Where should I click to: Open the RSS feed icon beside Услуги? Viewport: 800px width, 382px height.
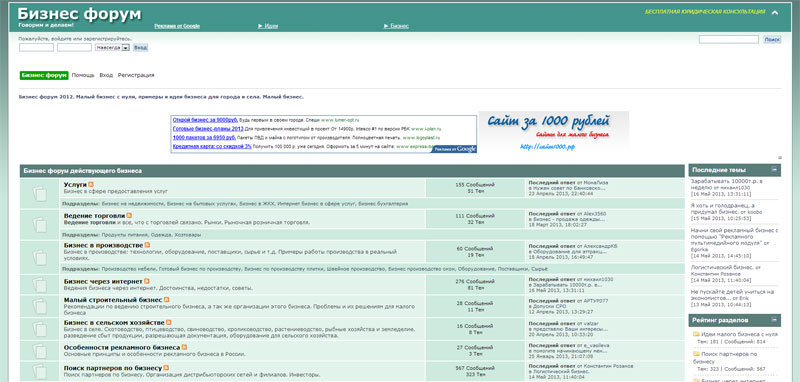(91, 184)
